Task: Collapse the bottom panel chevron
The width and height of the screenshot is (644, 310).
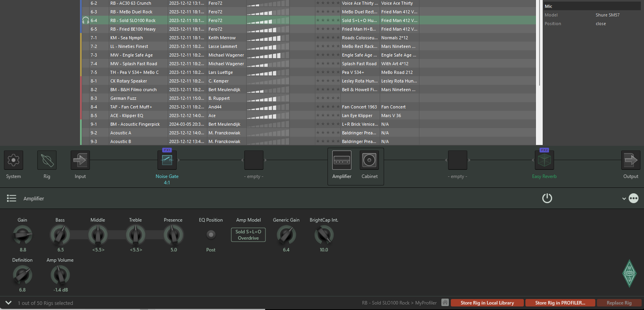Action: 8,303
